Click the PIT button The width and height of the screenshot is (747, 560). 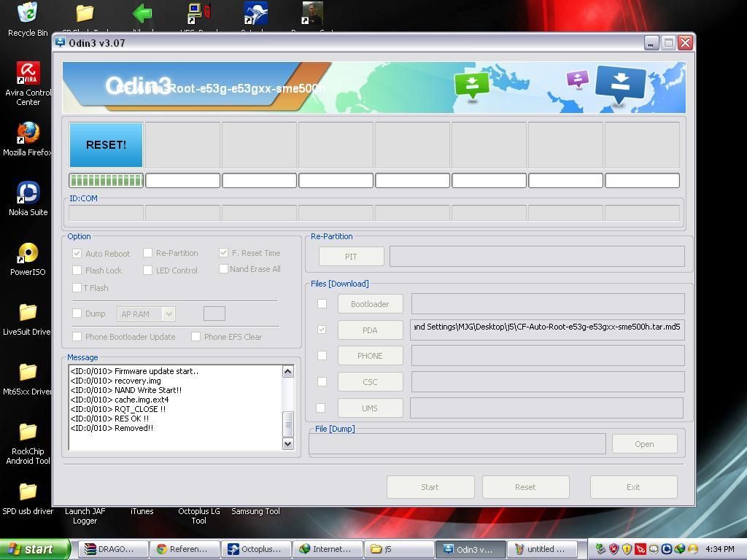tap(351, 257)
